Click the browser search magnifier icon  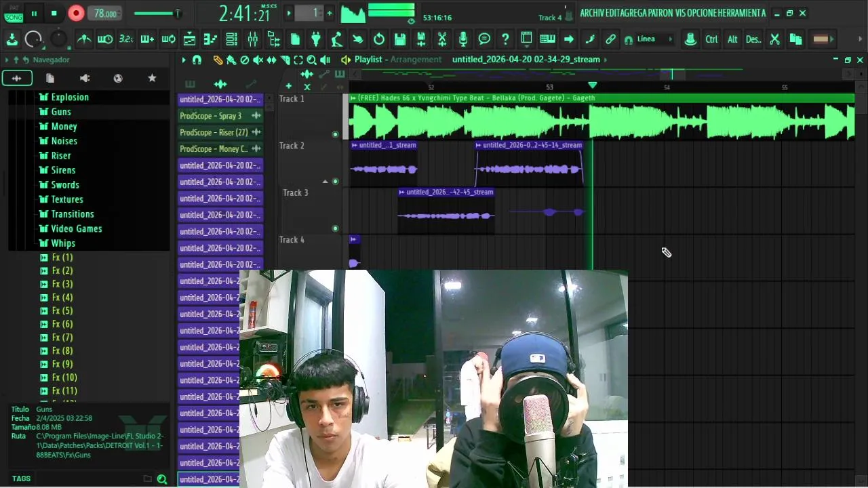pyautogui.click(x=162, y=479)
